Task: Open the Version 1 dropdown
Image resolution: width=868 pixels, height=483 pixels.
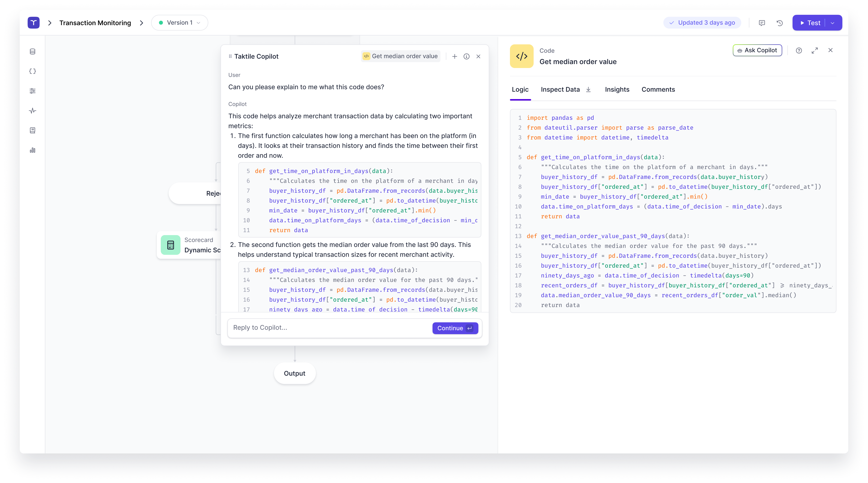Action: (180, 23)
